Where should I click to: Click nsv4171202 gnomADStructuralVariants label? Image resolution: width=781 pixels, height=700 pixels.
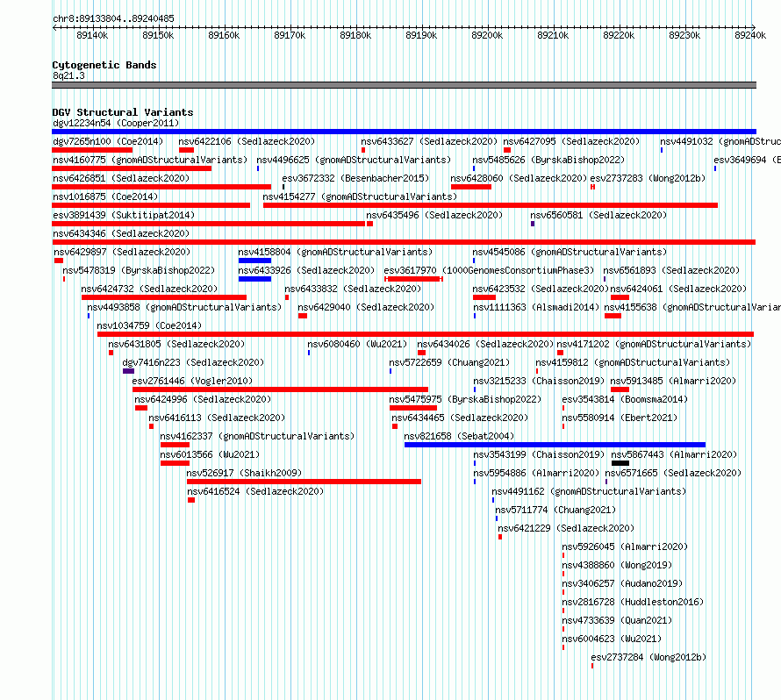click(x=654, y=344)
